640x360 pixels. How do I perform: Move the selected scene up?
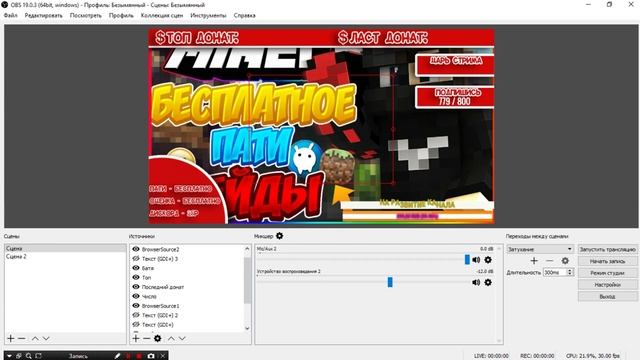tap(35, 338)
